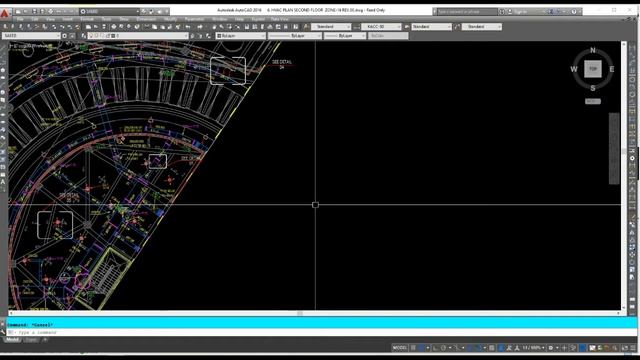Viewport: 640px width, 360px height.
Task: Click the navigation bar on right of canvas
Action: point(614,149)
